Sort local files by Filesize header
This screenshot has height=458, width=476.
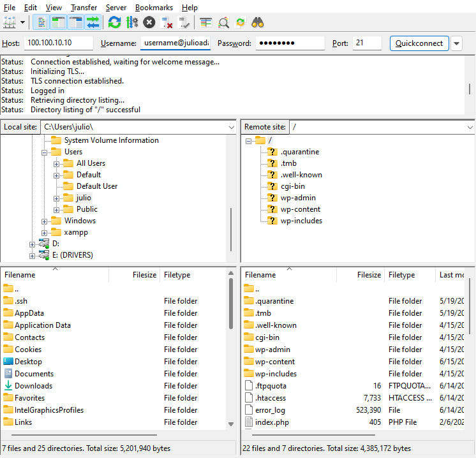(134, 275)
